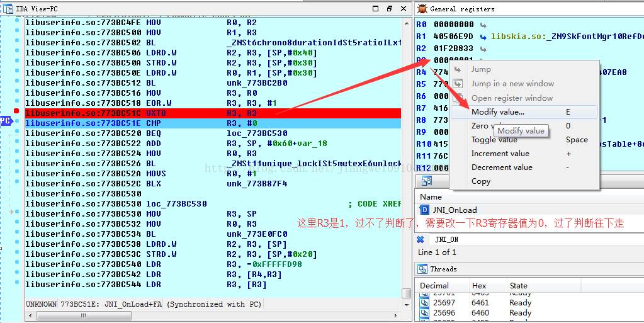Sort modules by the Name column header
The height and width of the screenshot is (323, 644).
pos(431,197)
